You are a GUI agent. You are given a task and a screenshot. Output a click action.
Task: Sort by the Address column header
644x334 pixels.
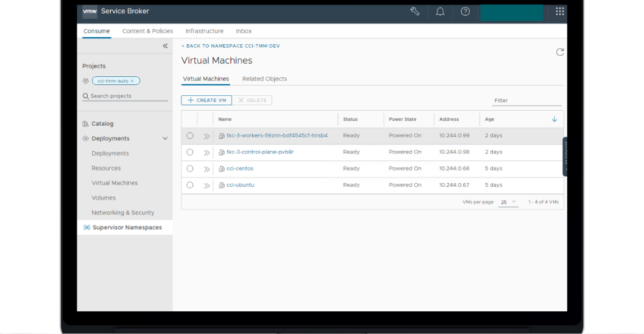pyautogui.click(x=449, y=119)
